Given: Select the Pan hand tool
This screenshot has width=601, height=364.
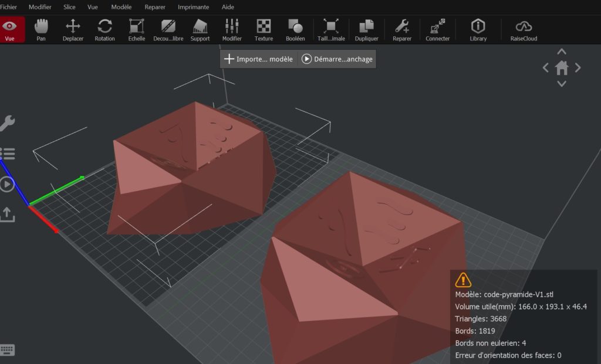Looking at the screenshot, I should (41, 29).
